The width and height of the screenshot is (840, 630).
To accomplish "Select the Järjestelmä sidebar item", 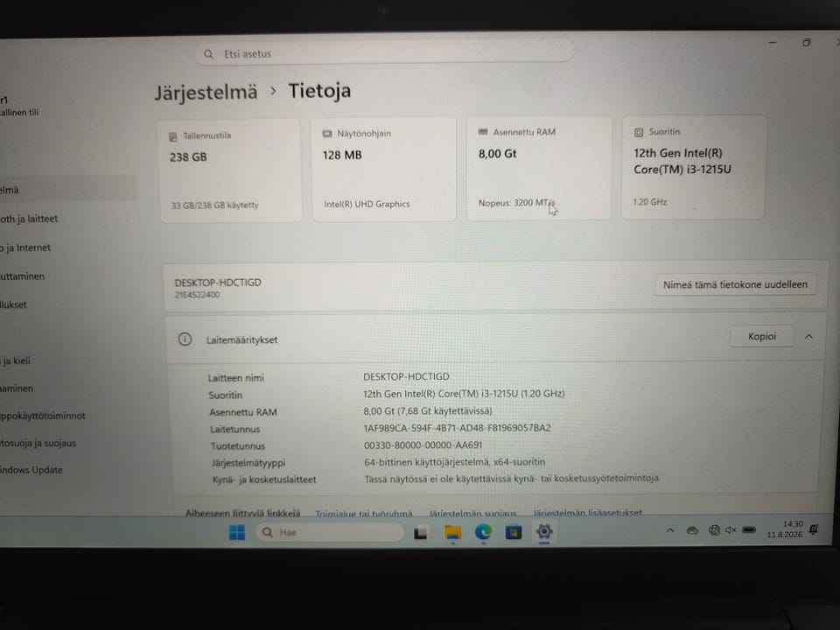I will click(67, 190).
